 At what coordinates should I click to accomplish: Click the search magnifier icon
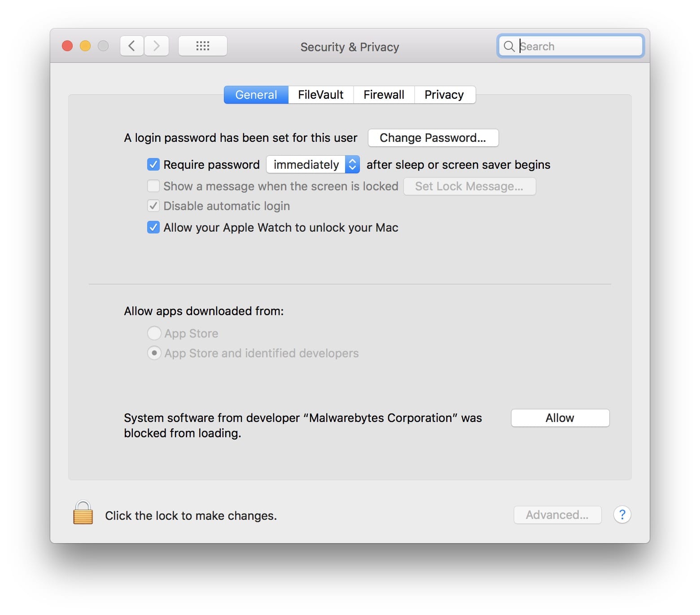(509, 46)
